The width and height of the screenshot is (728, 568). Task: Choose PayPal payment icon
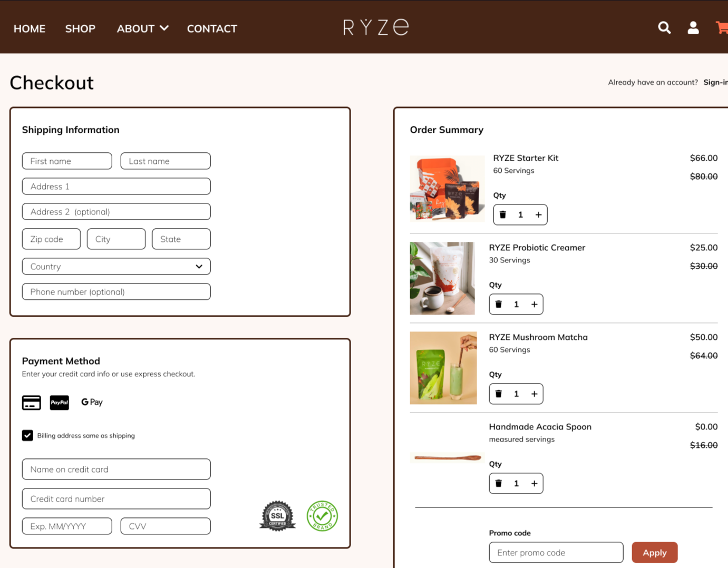click(59, 403)
